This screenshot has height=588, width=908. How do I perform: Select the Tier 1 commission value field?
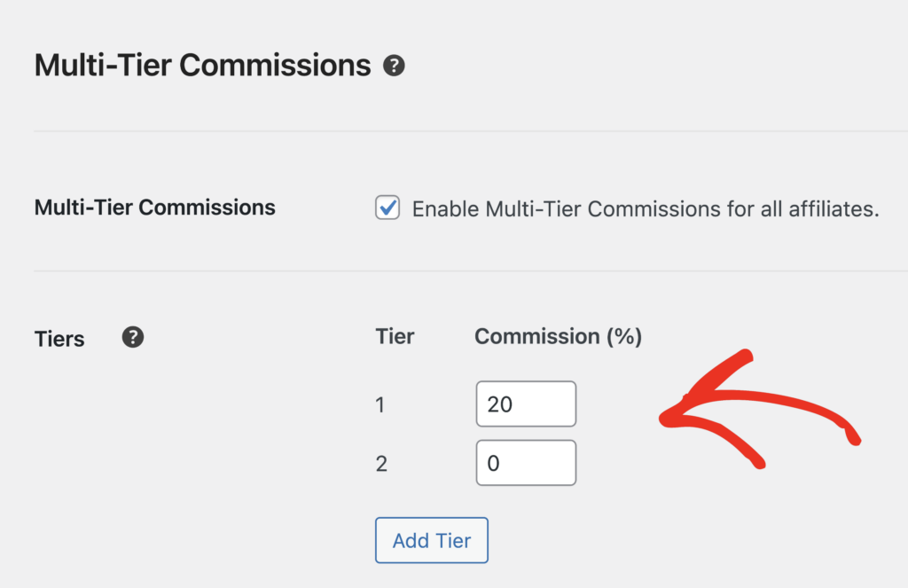(526, 404)
